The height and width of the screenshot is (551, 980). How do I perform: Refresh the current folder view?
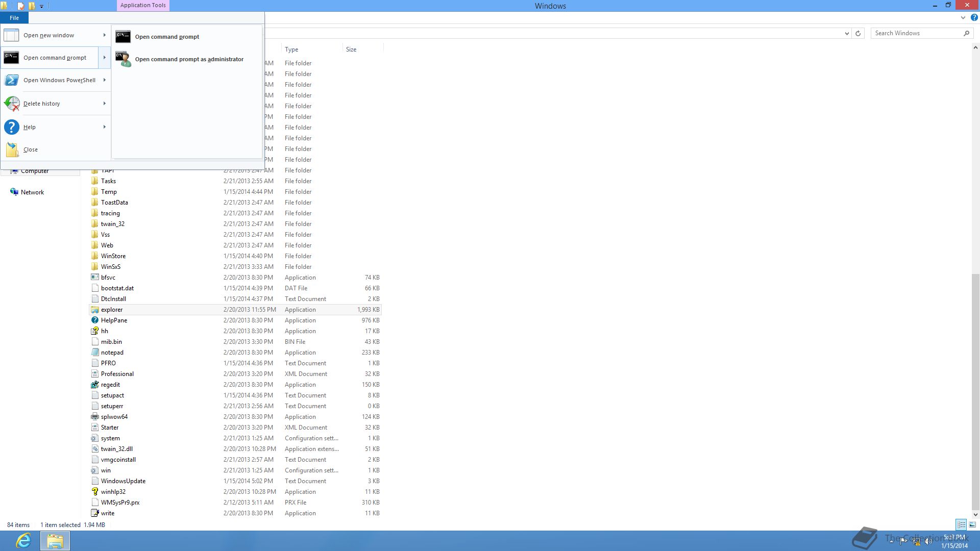coord(858,33)
